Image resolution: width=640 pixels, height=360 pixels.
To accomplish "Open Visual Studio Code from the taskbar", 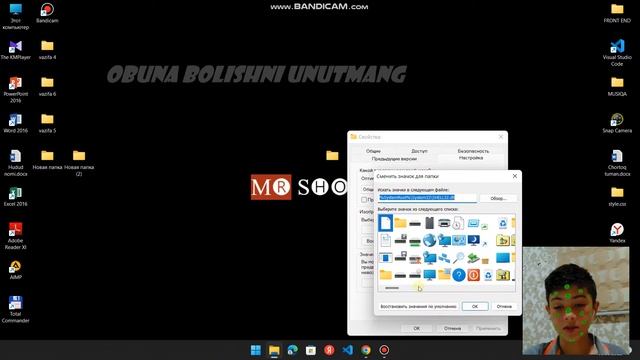I will point(348,350).
